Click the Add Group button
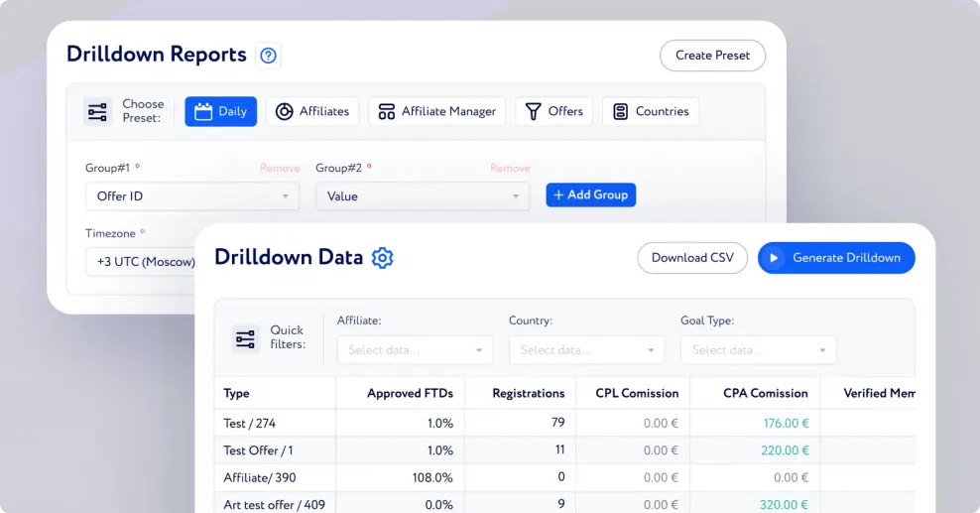This screenshot has width=980, height=513. [x=590, y=195]
